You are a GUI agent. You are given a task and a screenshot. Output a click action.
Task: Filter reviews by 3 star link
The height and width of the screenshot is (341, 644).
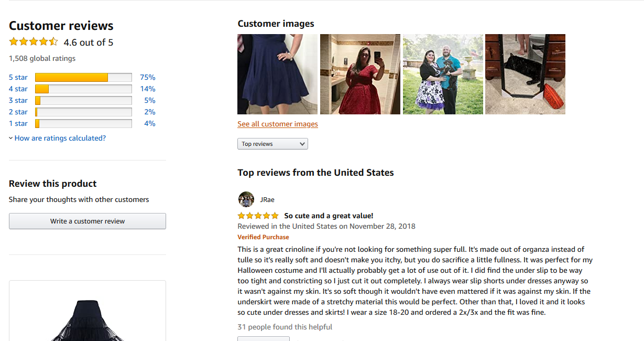(18, 100)
